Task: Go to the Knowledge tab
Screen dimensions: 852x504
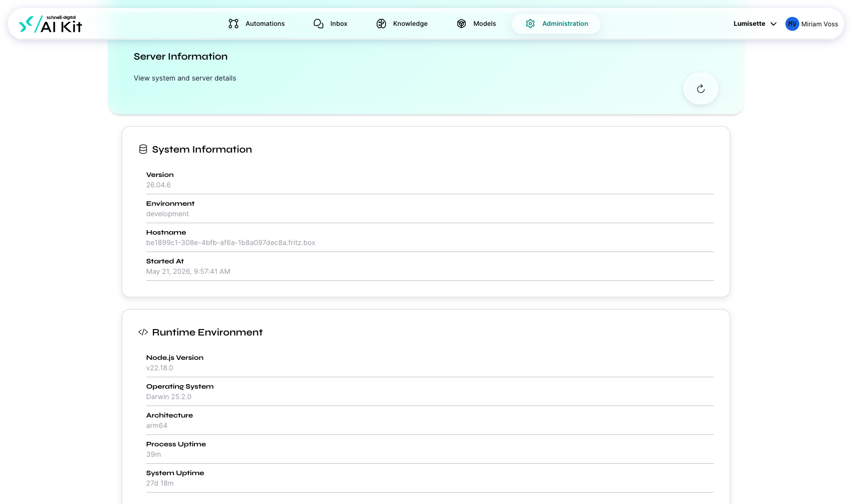Action: coord(402,24)
